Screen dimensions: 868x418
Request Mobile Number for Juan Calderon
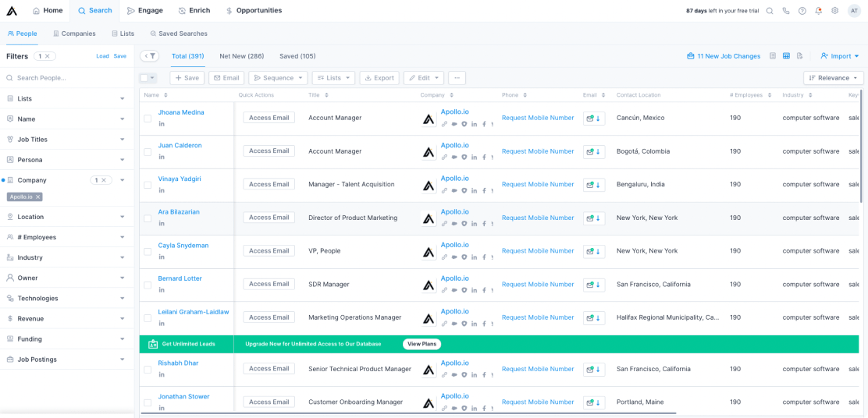[538, 151]
